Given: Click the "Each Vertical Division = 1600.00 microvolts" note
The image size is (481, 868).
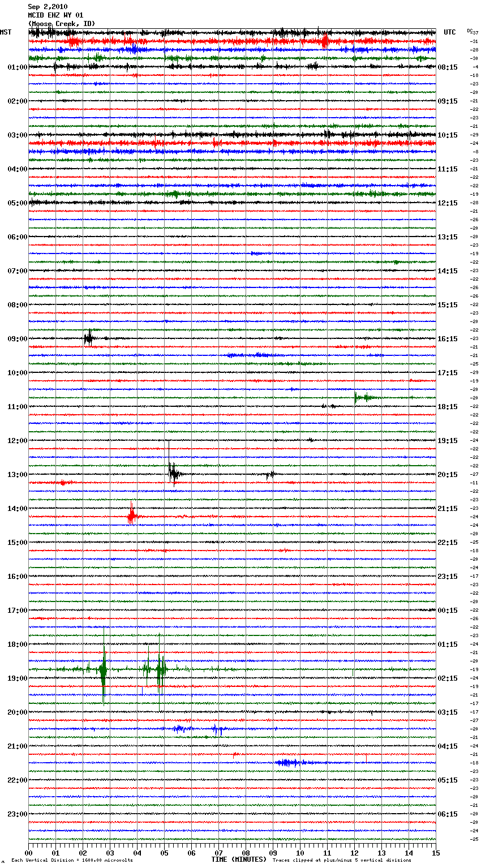Looking at the screenshot, I should point(72,861).
